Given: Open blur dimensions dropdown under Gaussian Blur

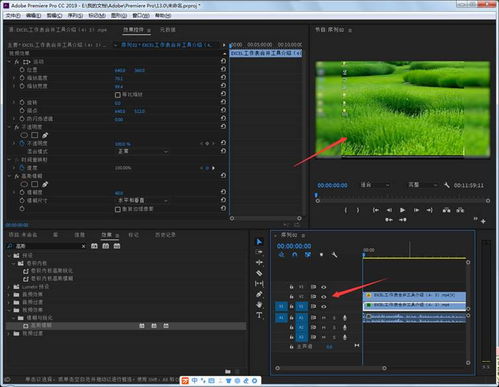Looking at the screenshot, I should click(142, 200).
